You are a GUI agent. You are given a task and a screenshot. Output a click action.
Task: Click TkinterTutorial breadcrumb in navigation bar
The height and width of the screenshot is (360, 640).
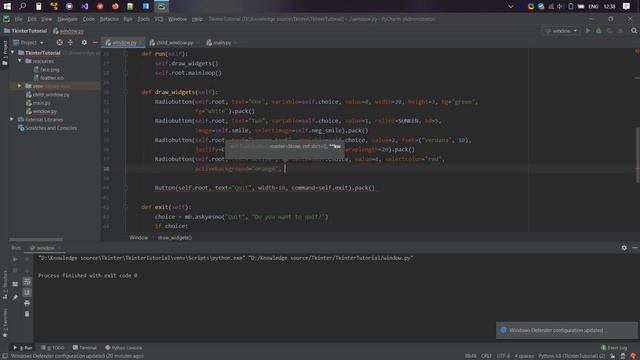(x=25, y=31)
